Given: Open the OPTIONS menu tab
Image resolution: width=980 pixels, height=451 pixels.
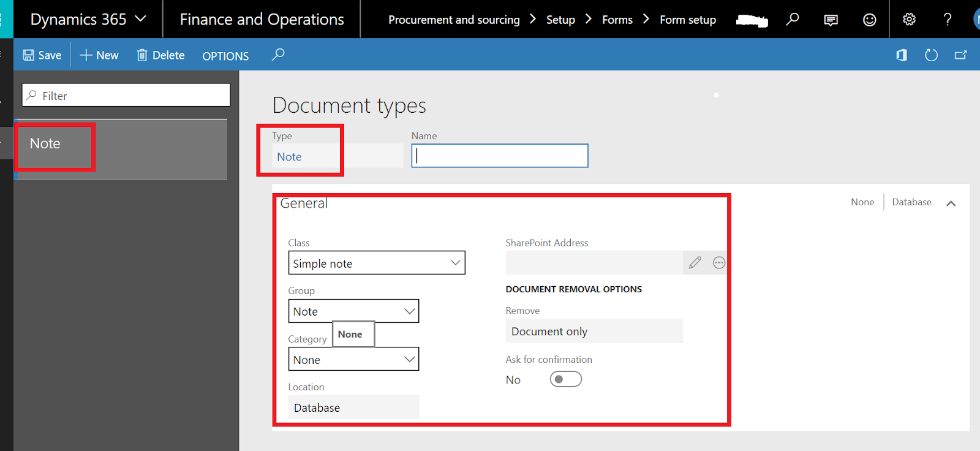Looking at the screenshot, I should click(x=225, y=56).
